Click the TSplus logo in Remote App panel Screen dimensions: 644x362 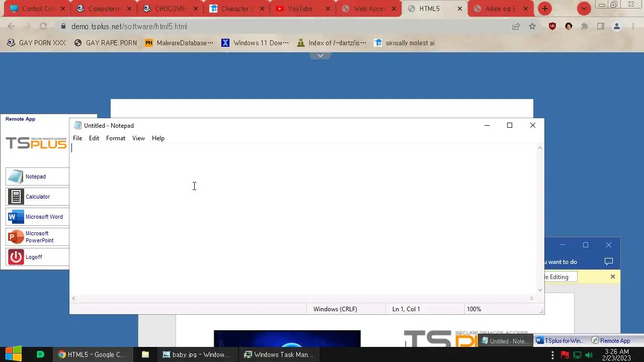click(x=36, y=143)
